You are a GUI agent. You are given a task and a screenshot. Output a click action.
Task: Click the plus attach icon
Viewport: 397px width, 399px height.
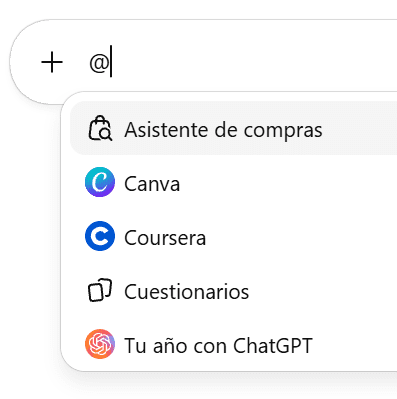point(52,62)
